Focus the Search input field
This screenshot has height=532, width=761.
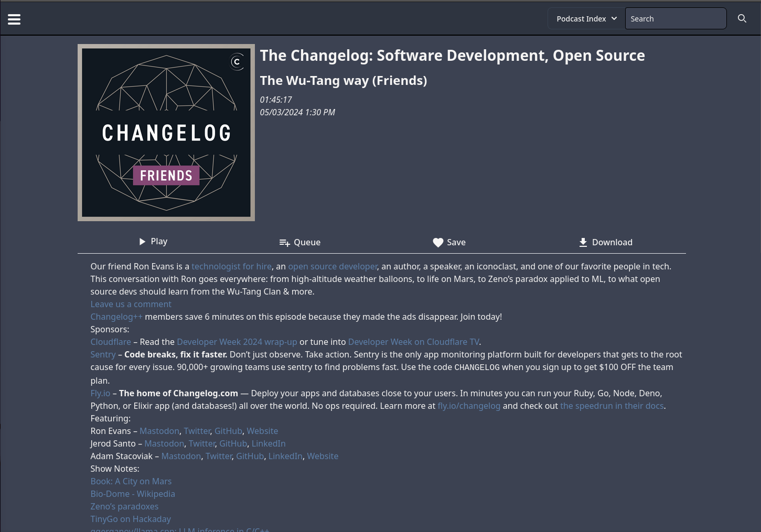coord(675,19)
